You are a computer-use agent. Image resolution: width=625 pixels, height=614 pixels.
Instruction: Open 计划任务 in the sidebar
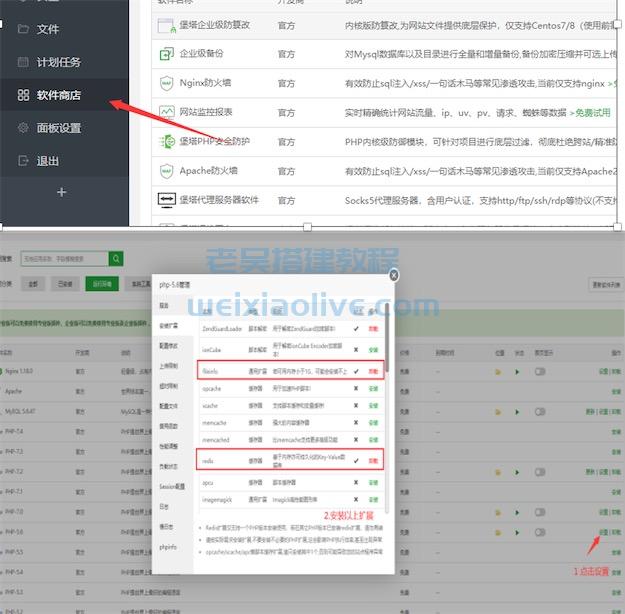49,62
